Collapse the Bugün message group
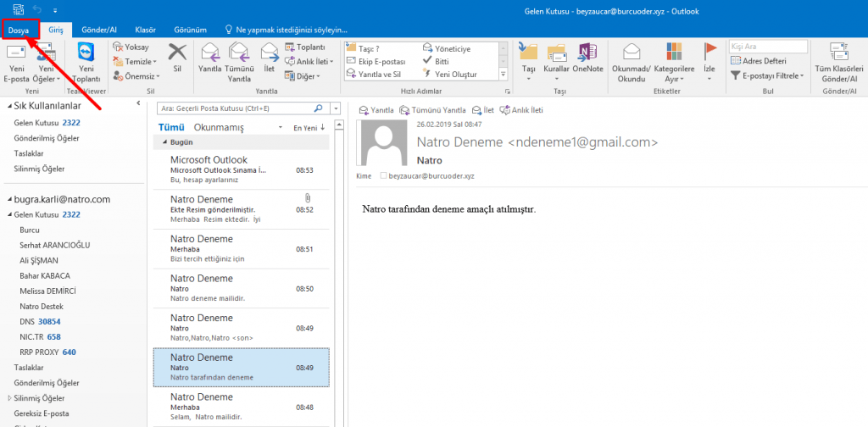Image resolution: width=868 pixels, height=427 pixels. pyautogui.click(x=164, y=142)
